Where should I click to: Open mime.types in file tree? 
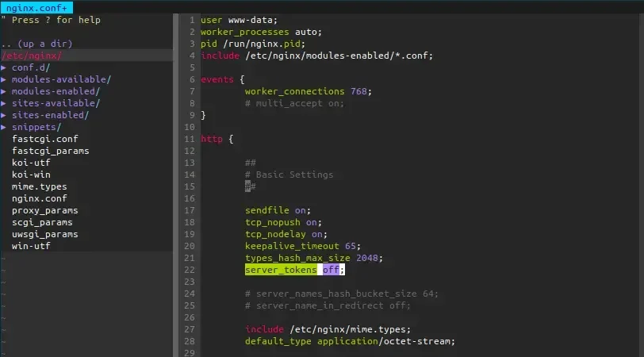[x=39, y=186]
